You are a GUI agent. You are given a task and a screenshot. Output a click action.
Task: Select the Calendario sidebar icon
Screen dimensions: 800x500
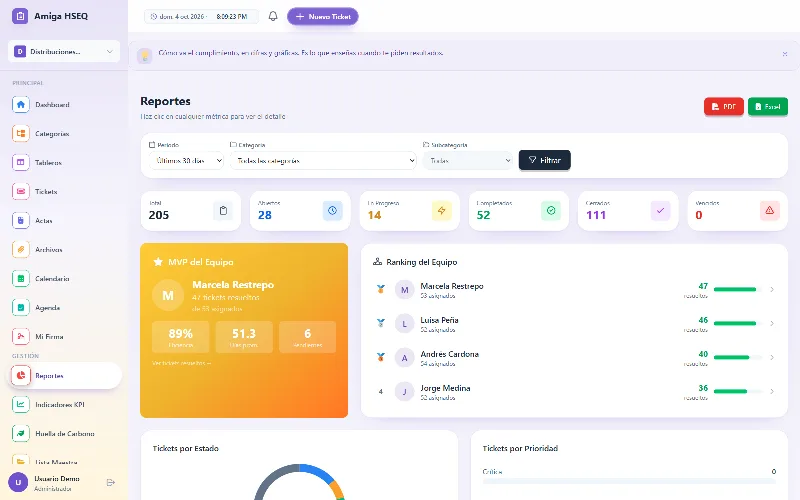coord(20,279)
